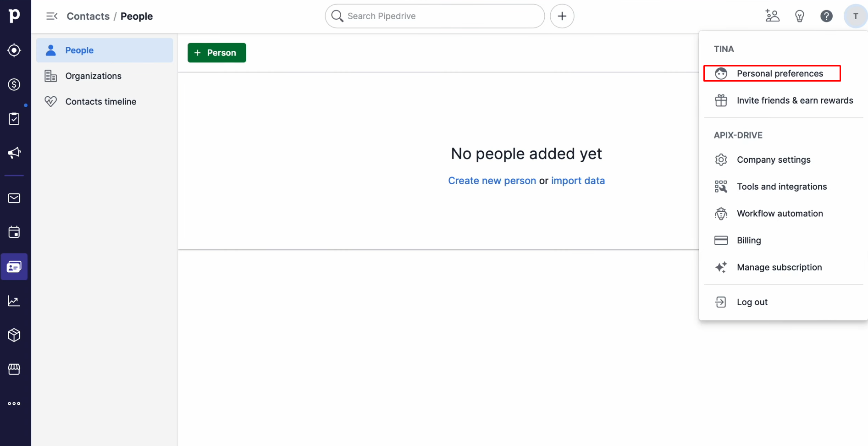Screen dimensions: 868x446
Task: Click the Tools and integrations icon
Action: 721,187
